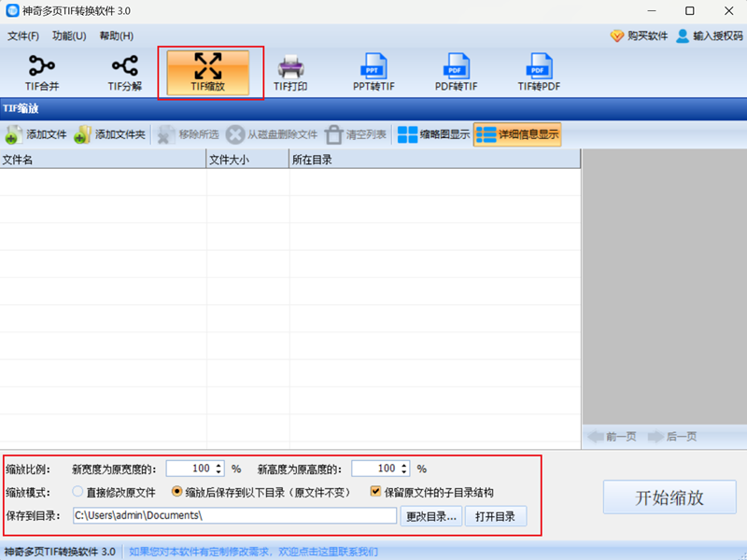Screen dimensions: 747x560
Task: Open the PDF转TIF converter
Action: (456, 71)
